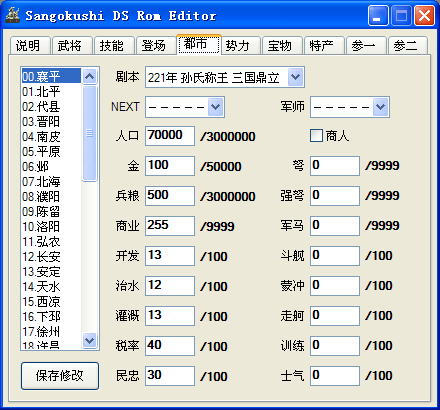Click the 治水 flood control input field
The width and height of the screenshot is (440, 410).
click(x=170, y=286)
